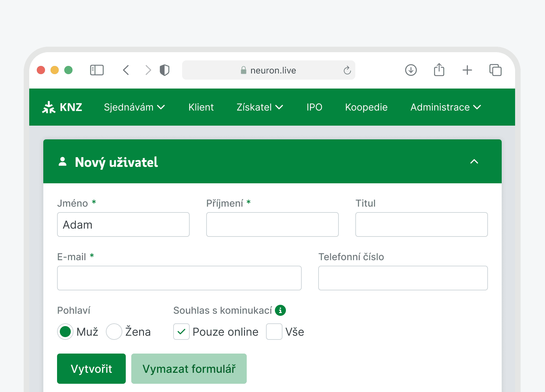Open the Klient menu item
545x392 pixels.
tap(201, 107)
